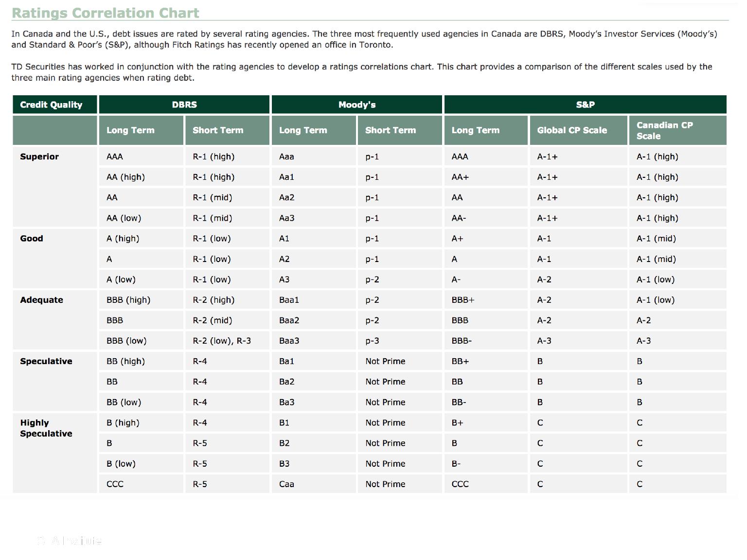Click the 'Adequate' credit quality label
The image size is (747, 560).
(x=42, y=300)
